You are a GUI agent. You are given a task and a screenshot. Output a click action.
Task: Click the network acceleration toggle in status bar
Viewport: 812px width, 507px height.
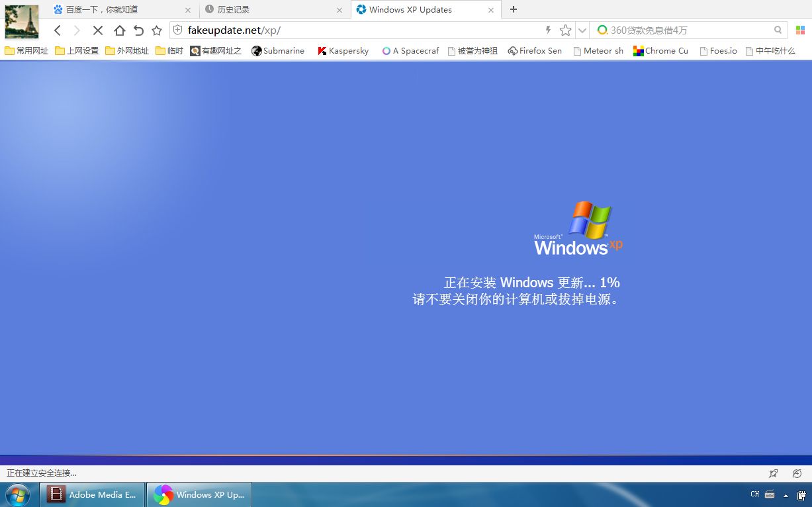pyautogui.click(x=794, y=474)
